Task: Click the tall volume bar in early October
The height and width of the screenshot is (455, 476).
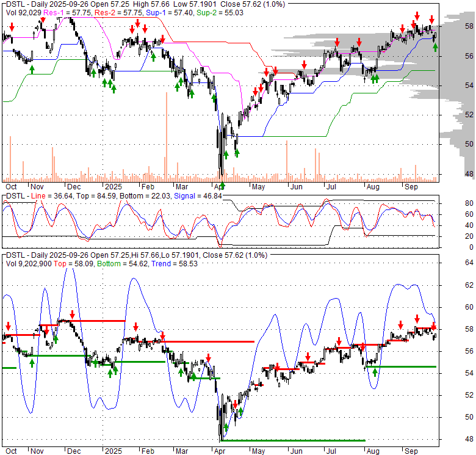Action: [x=10, y=158]
